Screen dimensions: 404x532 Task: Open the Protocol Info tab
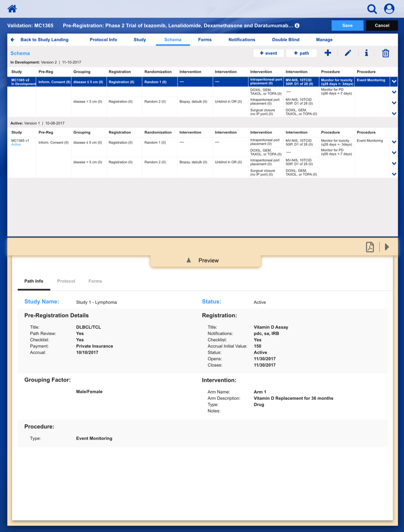pos(103,40)
